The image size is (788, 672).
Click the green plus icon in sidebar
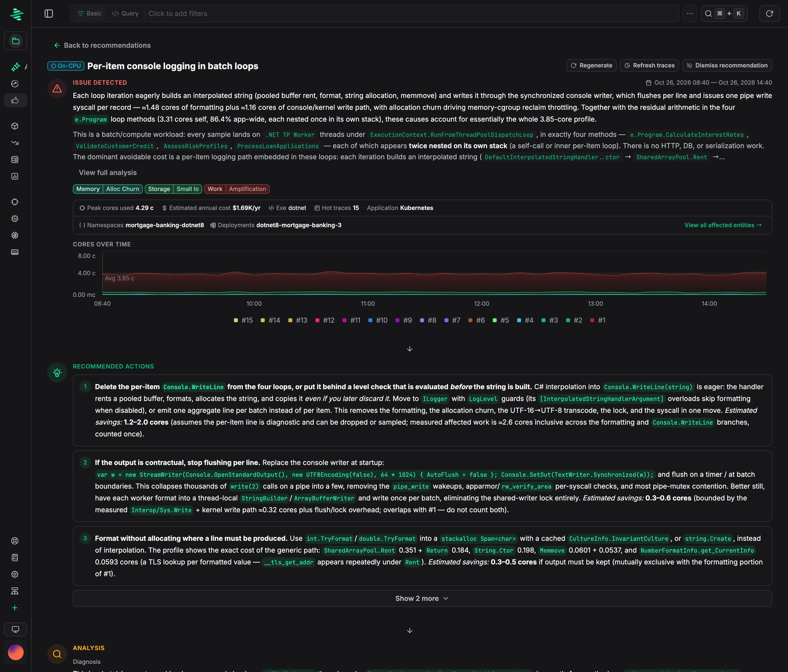(x=15, y=608)
